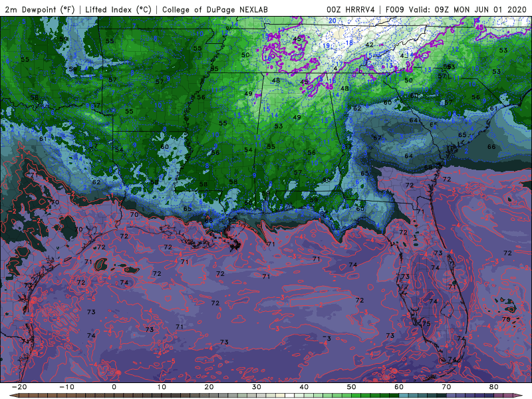Click the '20' colorbar scale label
The width and height of the screenshot is (532, 399).
point(209,387)
